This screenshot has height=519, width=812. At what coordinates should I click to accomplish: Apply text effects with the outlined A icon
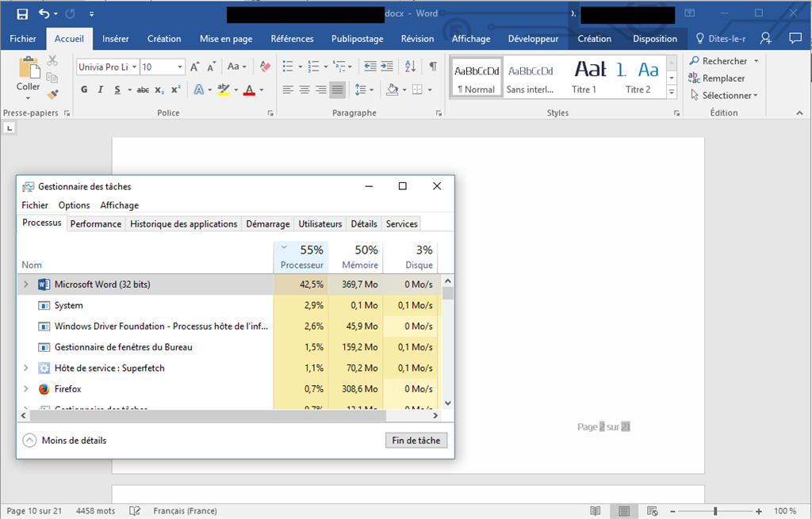(x=199, y=90)
